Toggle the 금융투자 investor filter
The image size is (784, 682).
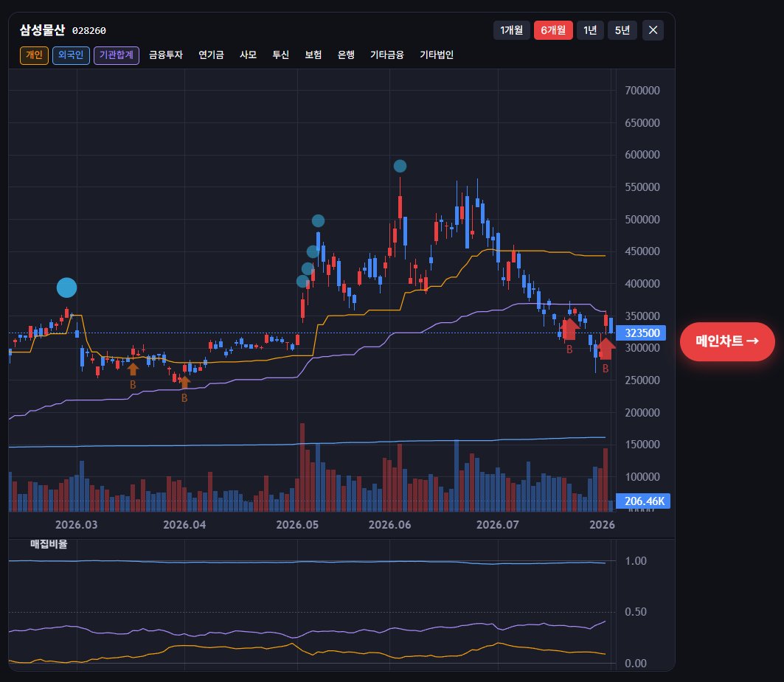point(166,55)
